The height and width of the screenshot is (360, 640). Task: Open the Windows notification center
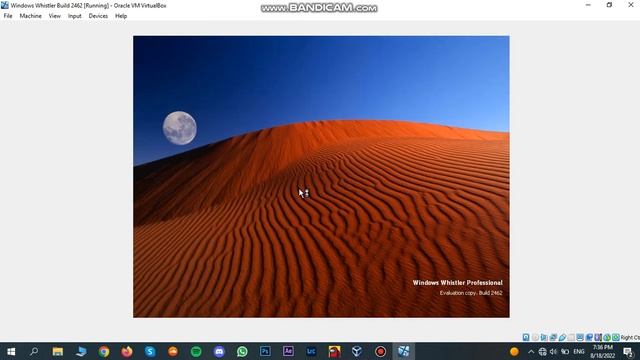coord(629,351)
